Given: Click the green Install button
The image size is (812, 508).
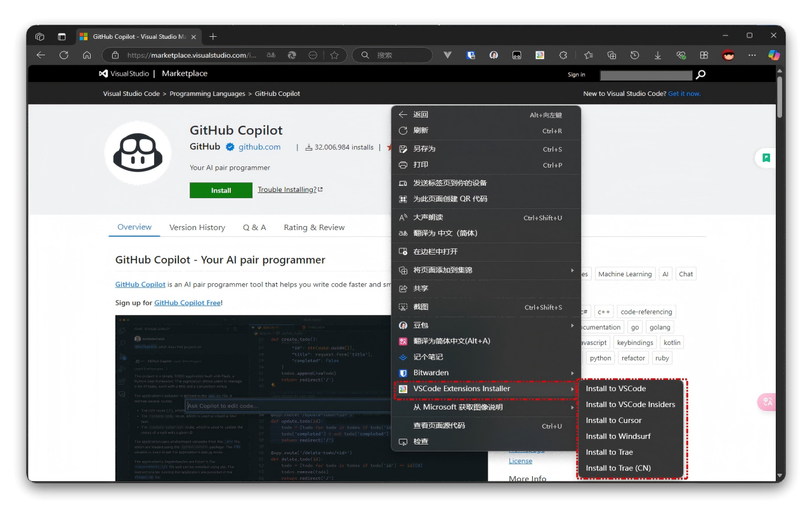Looking at the screenshot, I should click(221, 190).
